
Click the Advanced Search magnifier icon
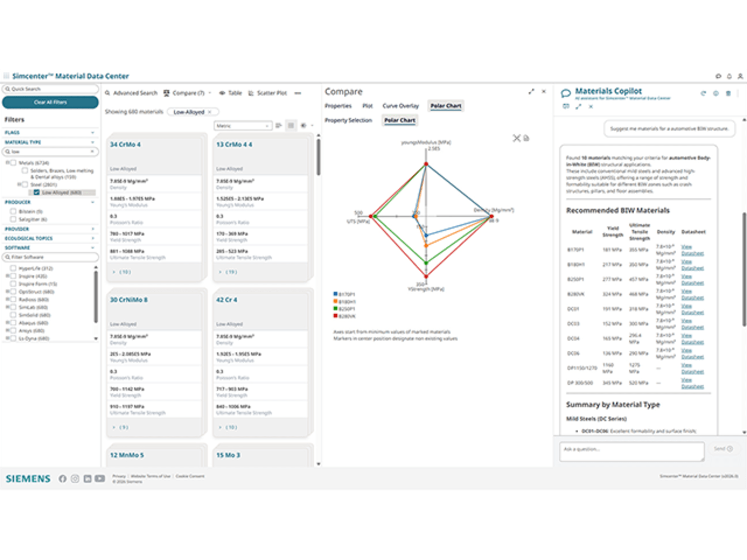pos(108,93)
